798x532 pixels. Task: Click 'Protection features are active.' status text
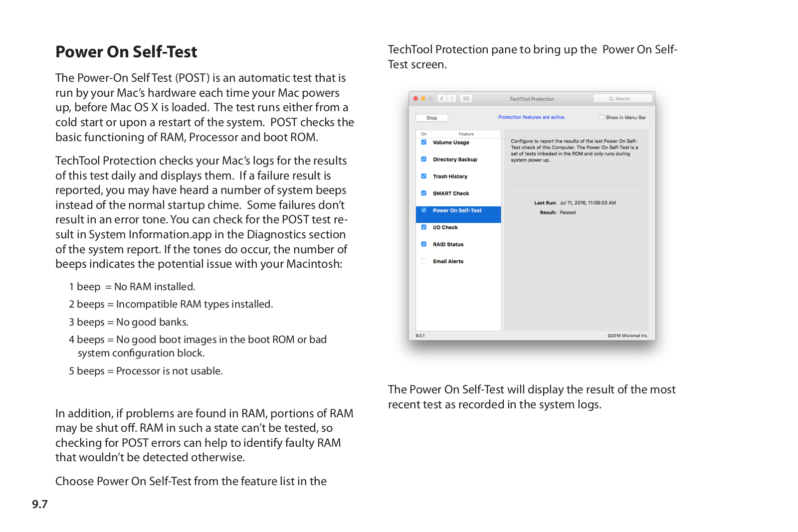coord(532,117)
